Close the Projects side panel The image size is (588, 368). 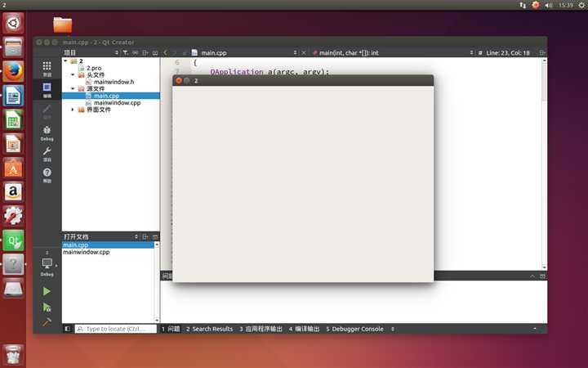coord(155,53)
